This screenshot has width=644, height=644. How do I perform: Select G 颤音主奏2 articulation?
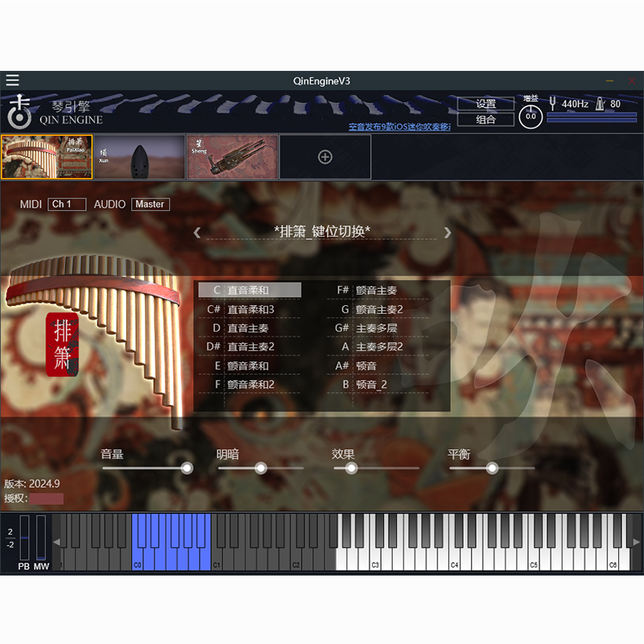pos(378,309)
